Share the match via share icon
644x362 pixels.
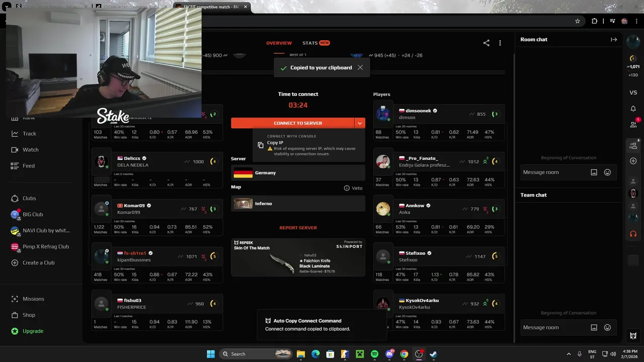(x=486, y=43)
